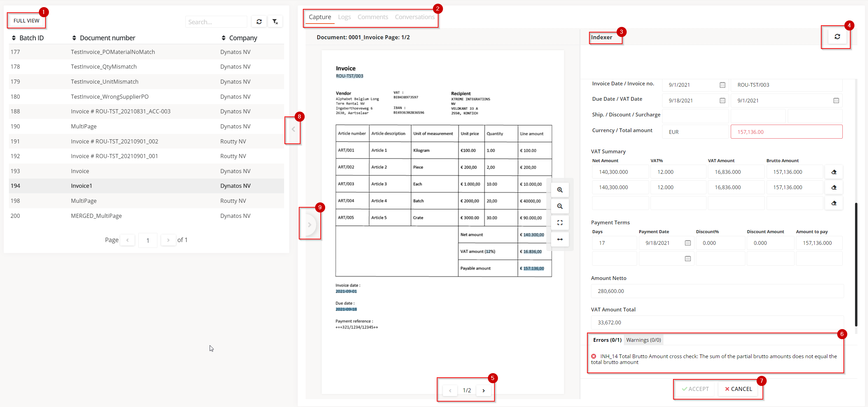Click the ACCEPT button
868x407 pixels.
(x=694, y=389)
